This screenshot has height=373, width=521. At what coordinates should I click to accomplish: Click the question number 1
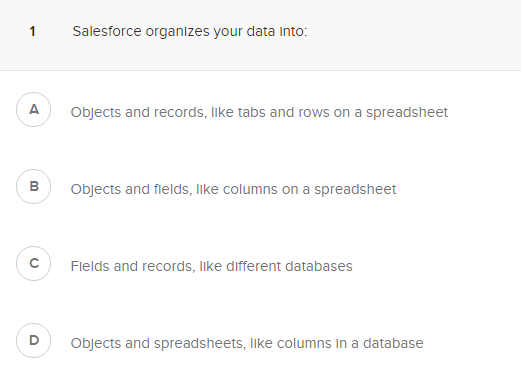coord(32,32)
